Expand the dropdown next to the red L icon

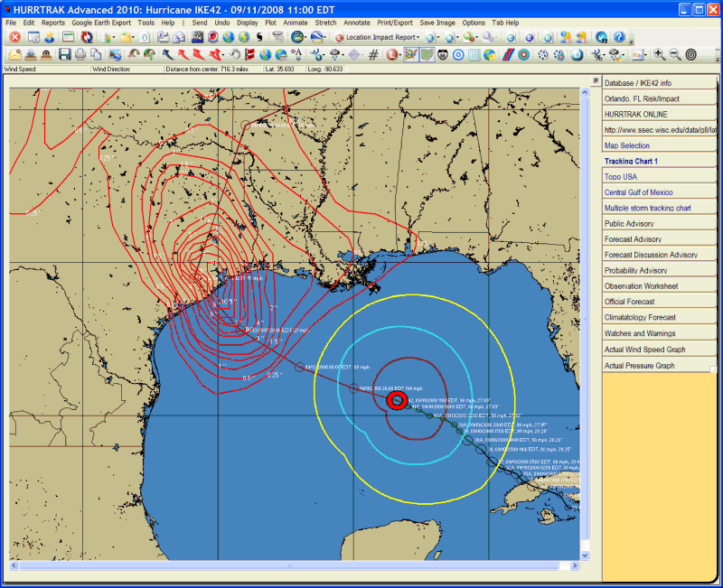tap(400, 54)
